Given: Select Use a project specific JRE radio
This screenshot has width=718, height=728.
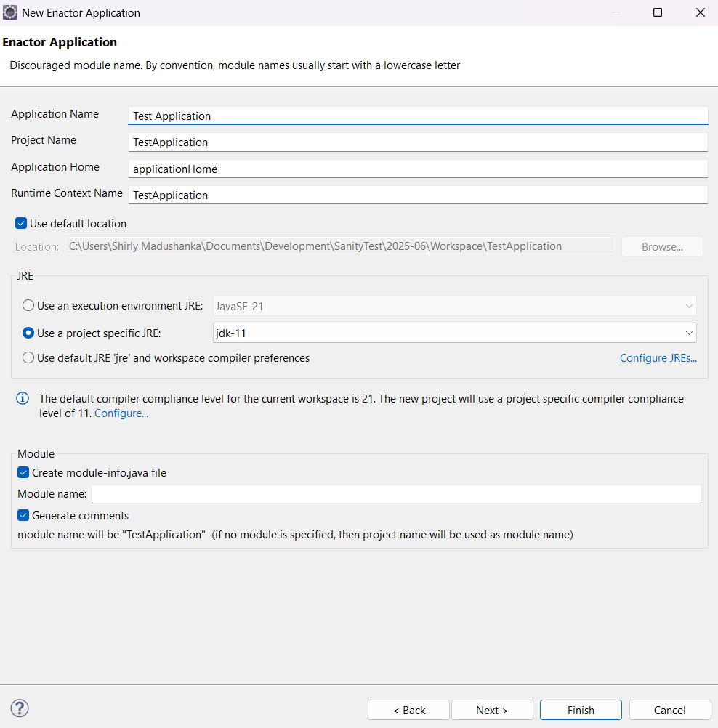Looking at the screenshot, I should coord(28,333).
